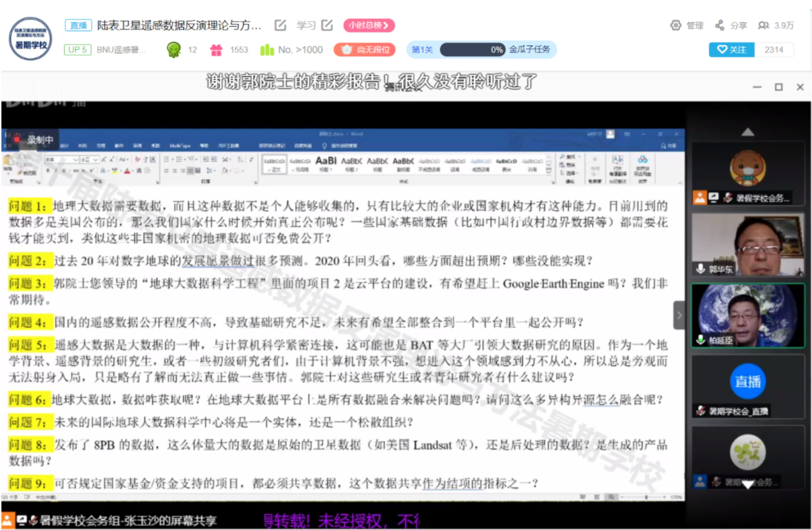This screenshot has width=812, height=530.
Task: Toggle the 关注 follow button
Action: (x=731, y=50)
